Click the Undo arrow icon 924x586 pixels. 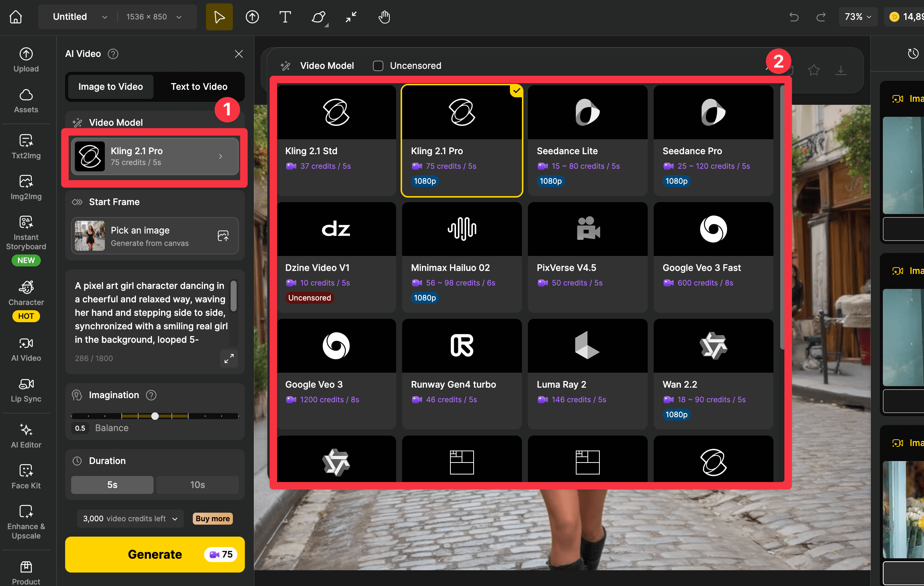794,17
